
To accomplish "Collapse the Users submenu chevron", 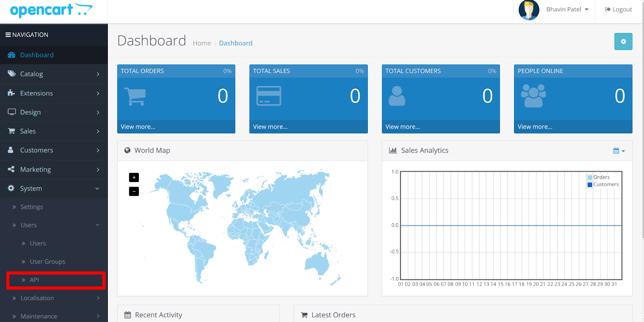I will 97,225.
